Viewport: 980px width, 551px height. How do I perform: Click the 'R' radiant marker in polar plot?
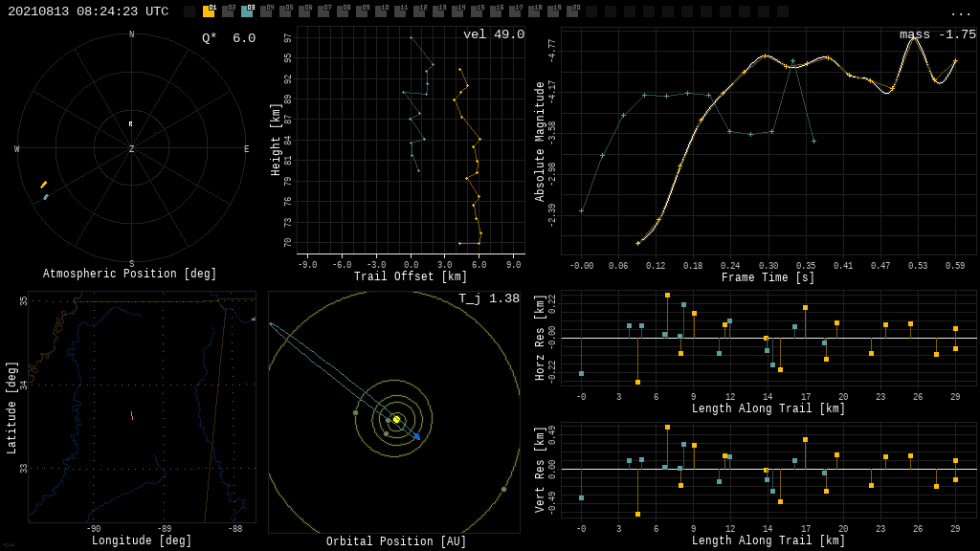click(x=130, y=124)
